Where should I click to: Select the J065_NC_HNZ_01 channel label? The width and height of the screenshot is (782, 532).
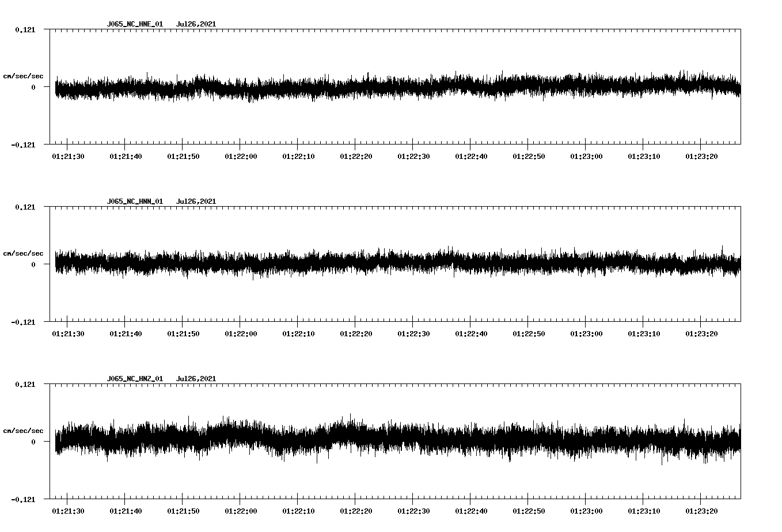point(134,378)
